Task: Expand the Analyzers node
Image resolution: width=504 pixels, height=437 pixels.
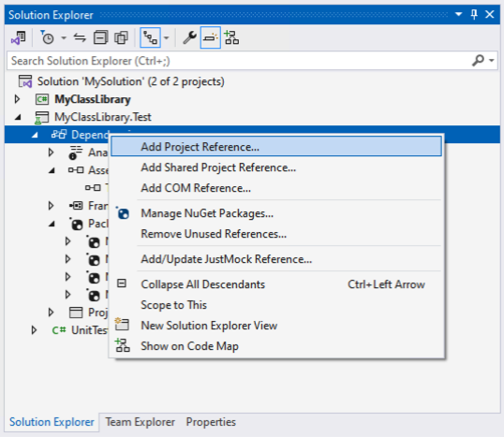Action: click(x=51, y=153)
